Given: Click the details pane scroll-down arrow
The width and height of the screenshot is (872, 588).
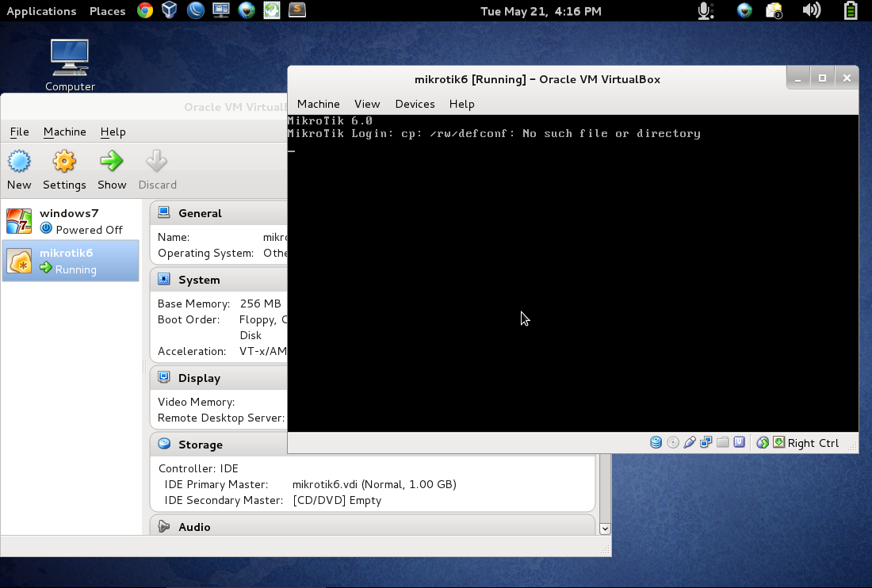Looking at the screenshot, I should (x=605, y=529).
